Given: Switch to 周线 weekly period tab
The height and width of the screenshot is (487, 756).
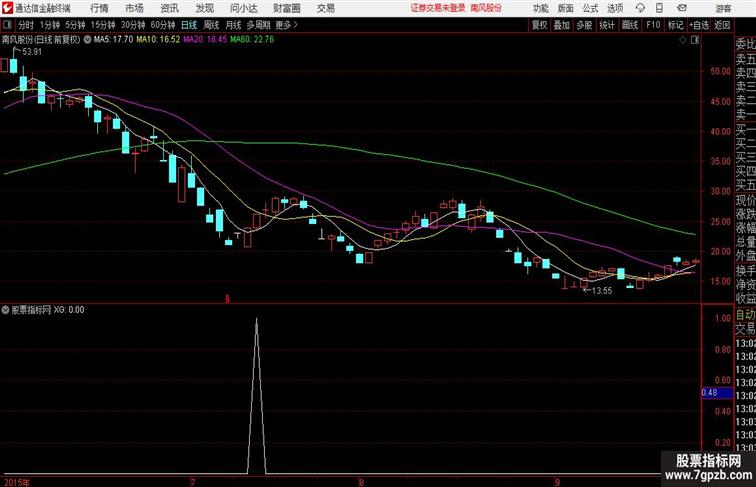Looking at the screenshot, I should tap(211, 25).
